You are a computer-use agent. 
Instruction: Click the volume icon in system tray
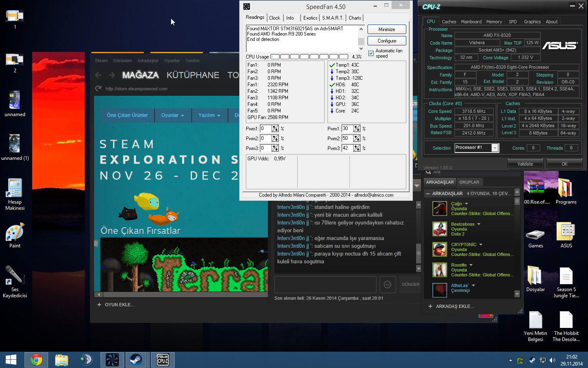(x=552, y=360)
